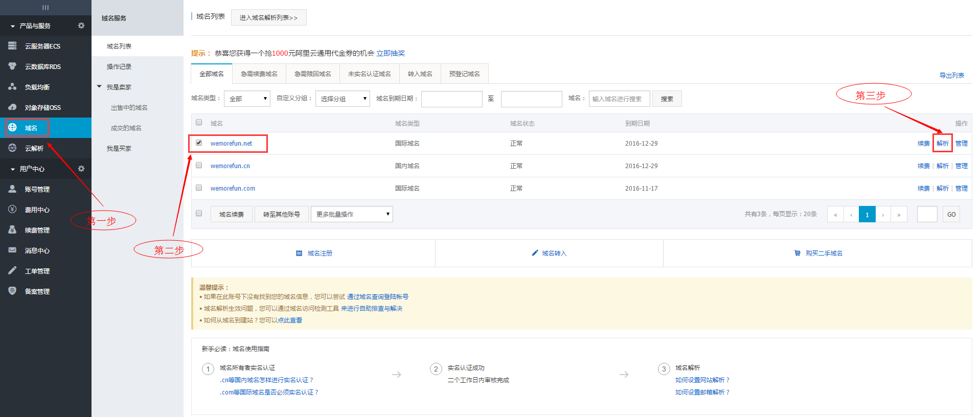The image size is (980, 417).
Task: Collapse the 用户中心 section
Action: tap(13, 169)
